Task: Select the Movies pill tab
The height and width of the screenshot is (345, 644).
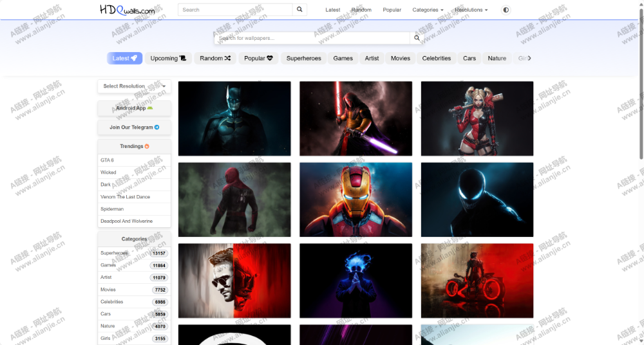Action: [401, 59]
